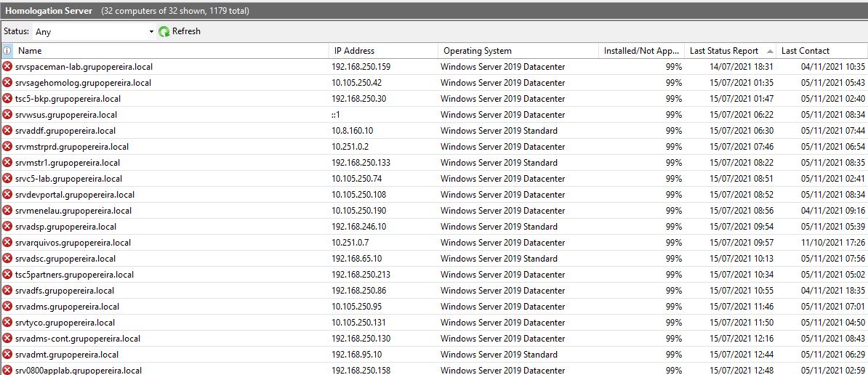Screen dimensions: 868x375
Task: Click error status icon for srvspaceman-lab
Action: 7,66
